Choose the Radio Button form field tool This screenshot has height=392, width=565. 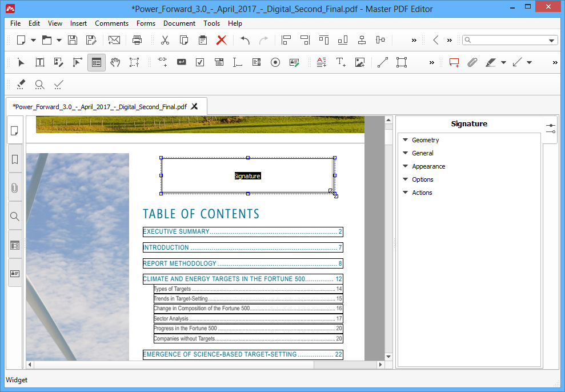point(275,62)
